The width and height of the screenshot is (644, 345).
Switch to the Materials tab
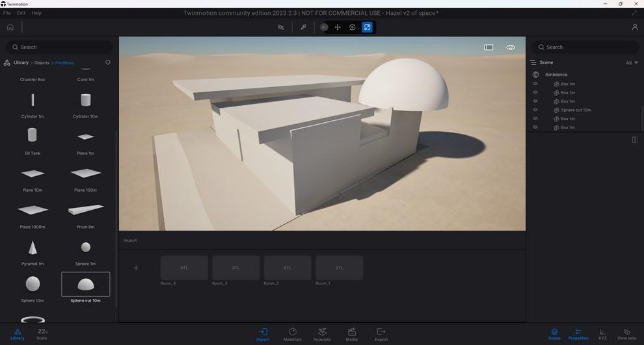point(292,334)
